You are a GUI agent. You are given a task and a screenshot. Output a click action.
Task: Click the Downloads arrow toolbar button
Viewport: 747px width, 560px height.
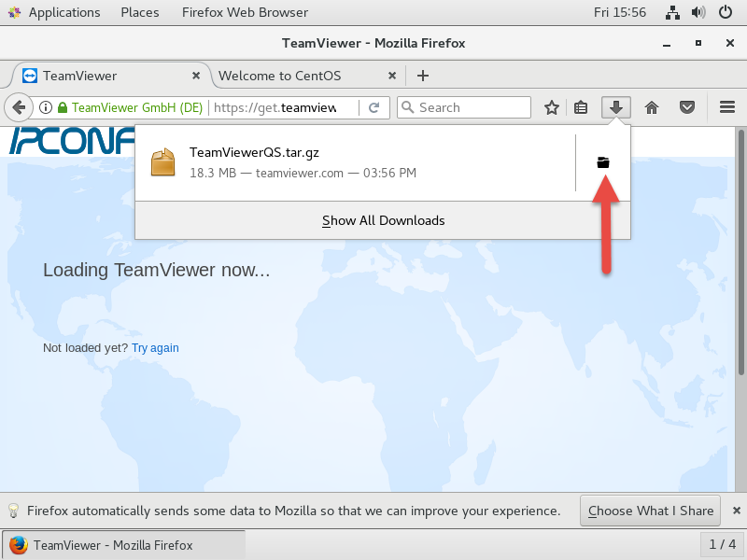coord(616,107)
